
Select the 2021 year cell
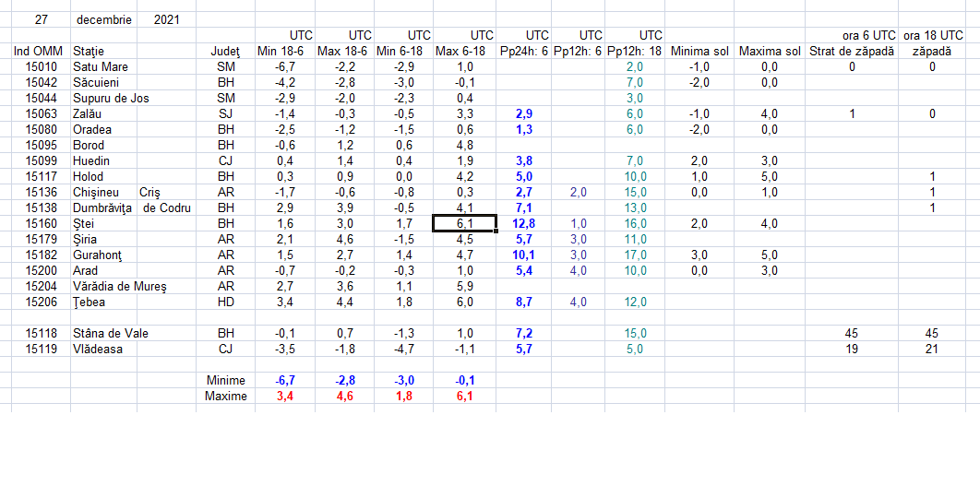[166, 19]
